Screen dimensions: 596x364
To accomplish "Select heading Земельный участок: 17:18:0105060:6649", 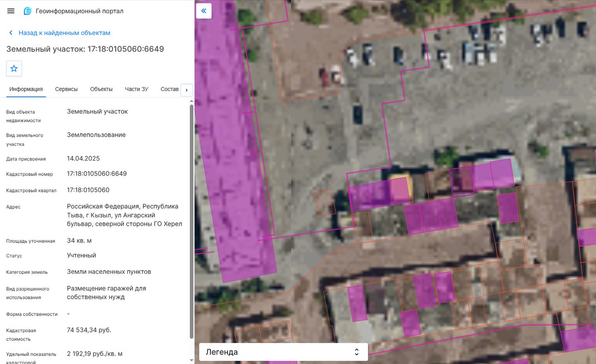I will pos(85,49).
